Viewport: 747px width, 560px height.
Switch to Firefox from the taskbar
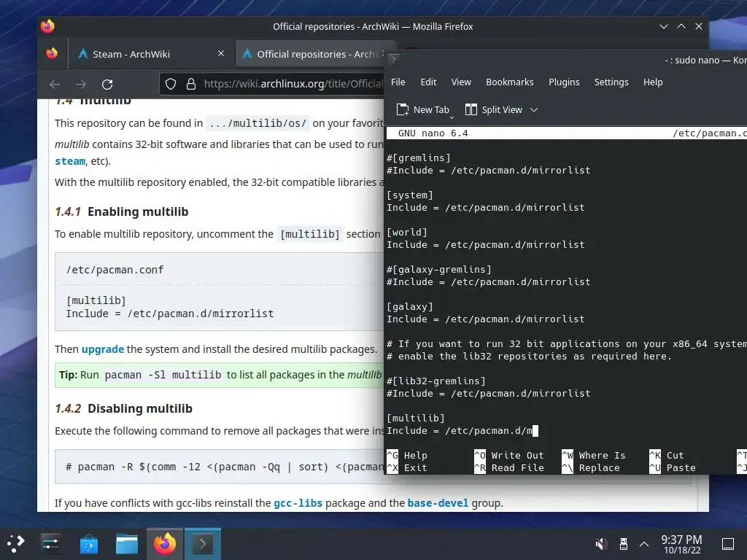click(x=164, y=543)
